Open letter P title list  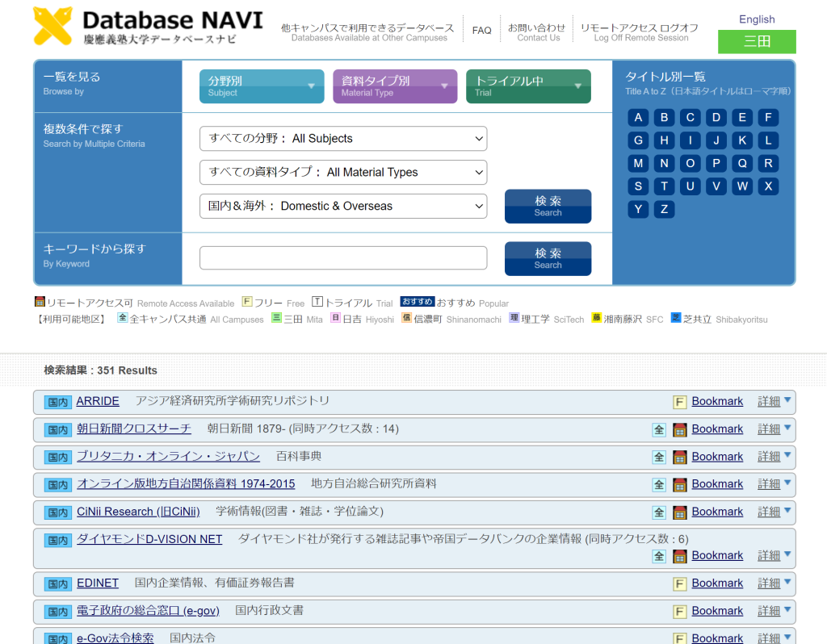716,163
